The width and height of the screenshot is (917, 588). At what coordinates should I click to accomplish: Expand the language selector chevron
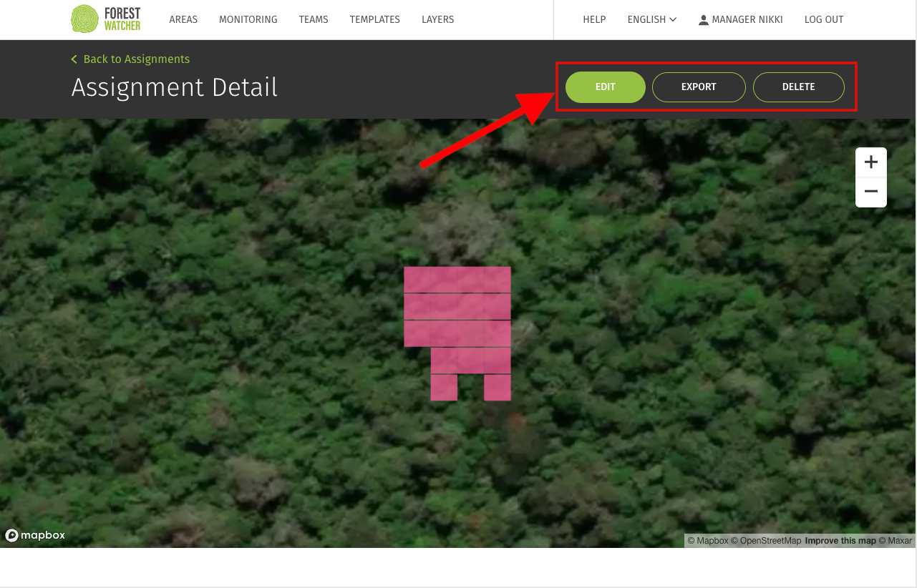point(673,19)
